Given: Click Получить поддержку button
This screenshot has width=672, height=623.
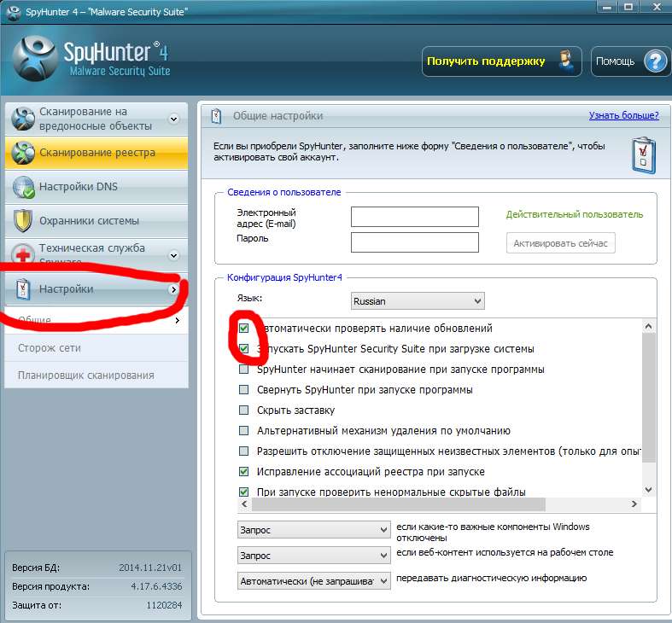Looking at the screenshot, I should point(502,61).
